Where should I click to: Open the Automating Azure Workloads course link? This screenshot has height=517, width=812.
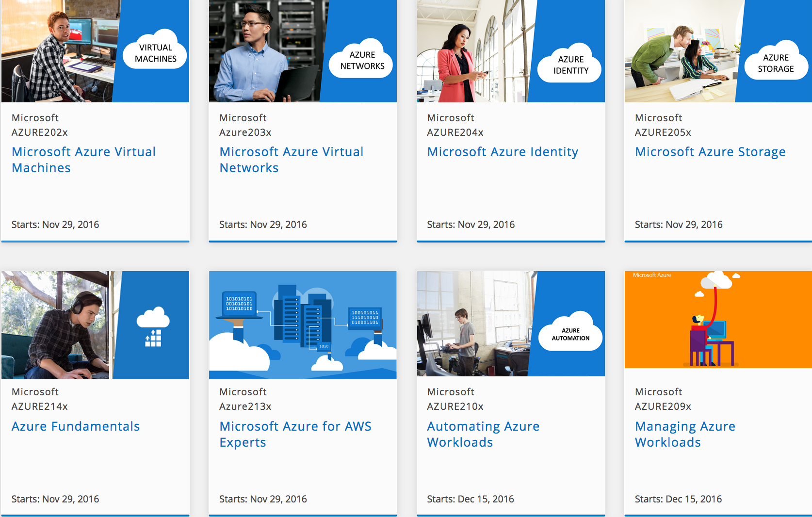(483, 434)
